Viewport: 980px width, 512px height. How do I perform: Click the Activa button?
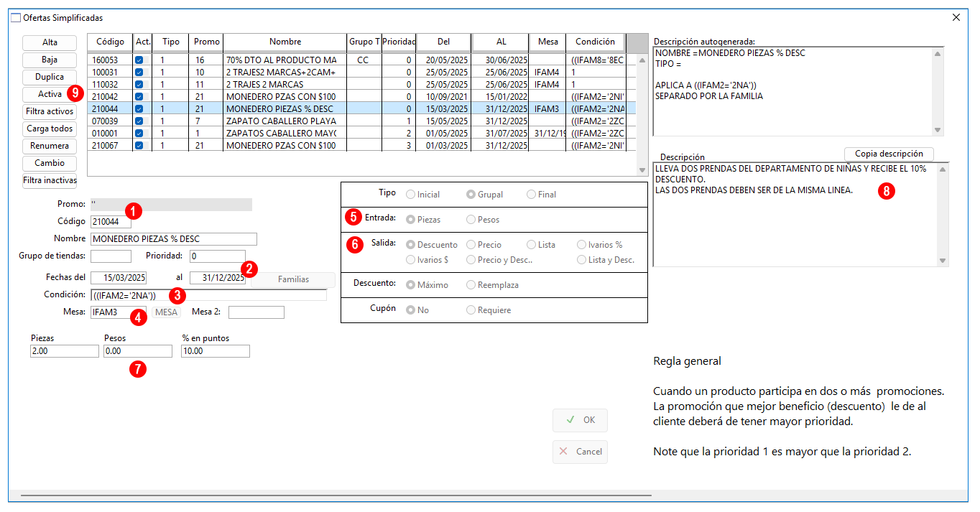click(x=50, y=94)
